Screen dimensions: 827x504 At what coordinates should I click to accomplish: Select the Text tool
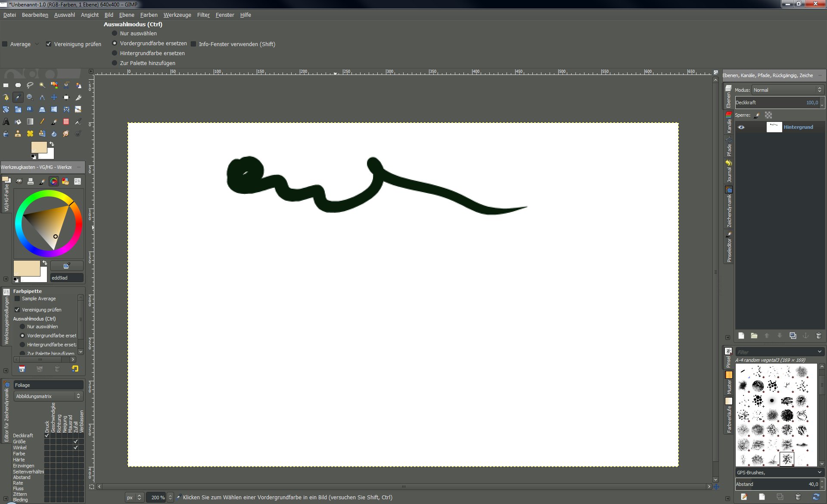click(x=6, y=121)
